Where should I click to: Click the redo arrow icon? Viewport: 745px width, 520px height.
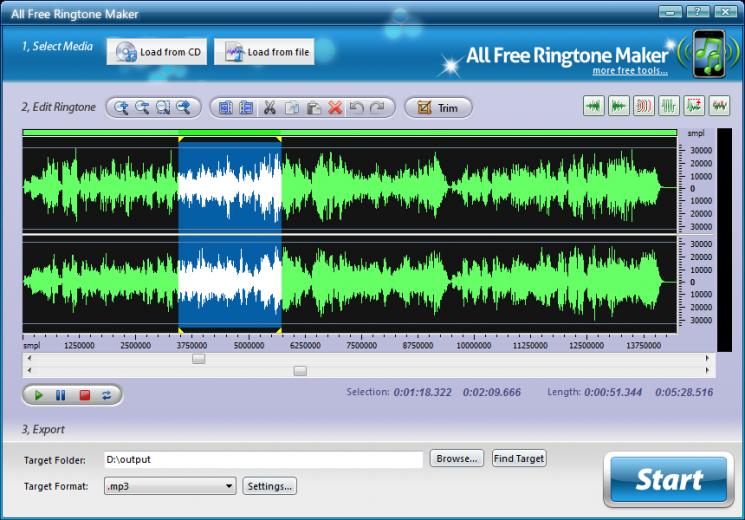[377, 108]
